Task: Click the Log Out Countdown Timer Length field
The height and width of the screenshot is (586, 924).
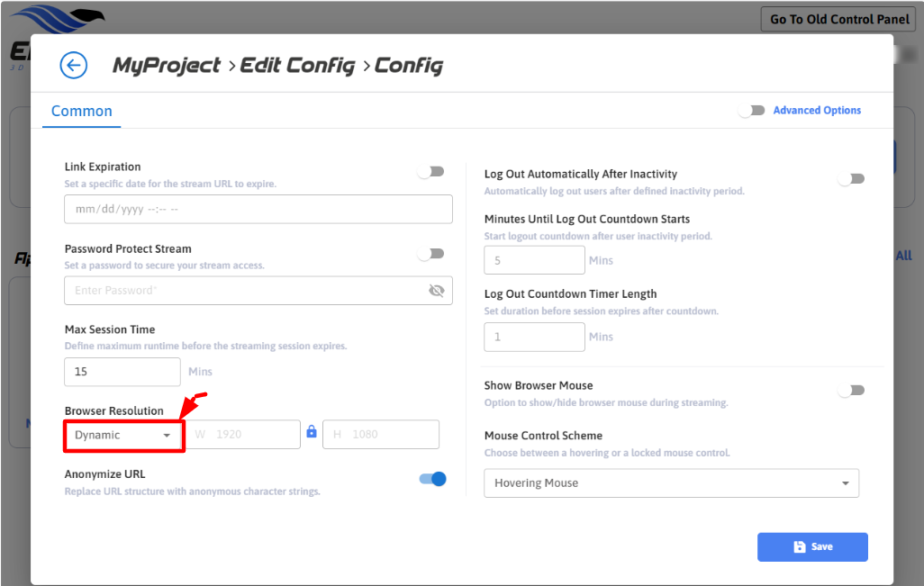Action: point(534,337)
